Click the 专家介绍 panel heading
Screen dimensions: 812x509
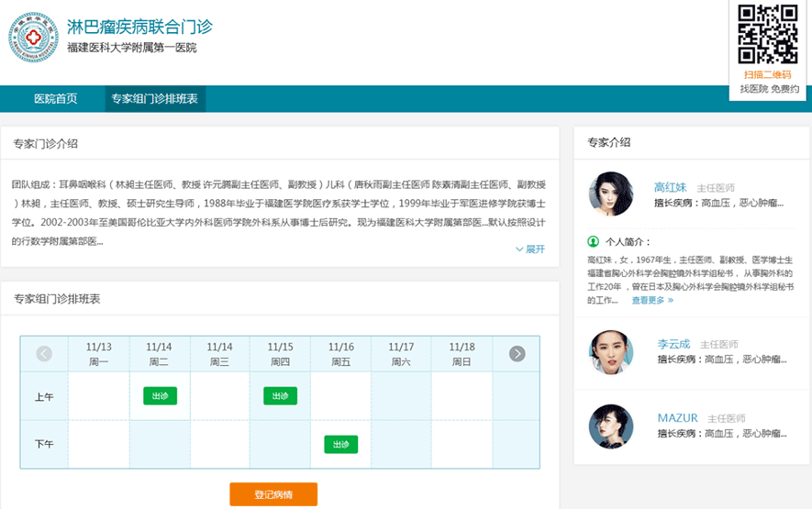coord(608,142)
